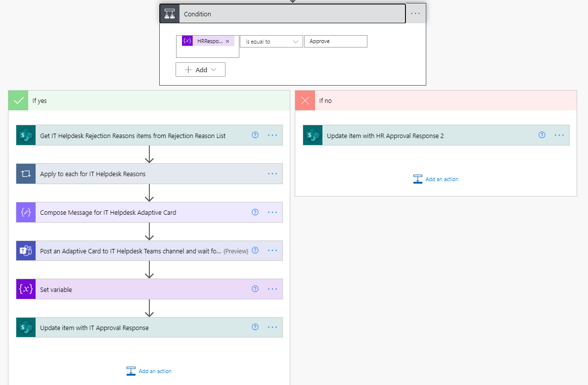Open the Condition card ellipsis menu
This screenshot has height=385, width=588.
pos(415,13)
